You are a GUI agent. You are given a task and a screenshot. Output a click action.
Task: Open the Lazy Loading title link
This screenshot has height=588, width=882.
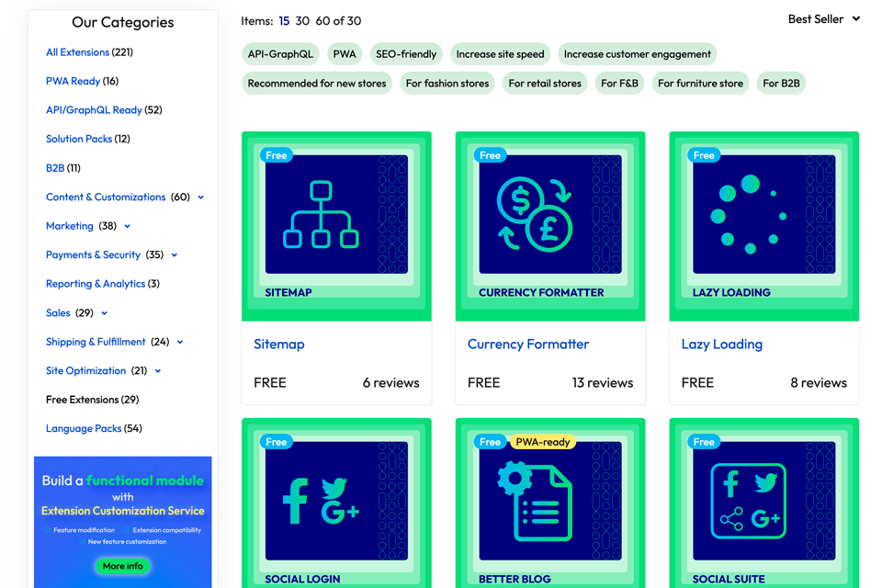(x=722, y=345)
